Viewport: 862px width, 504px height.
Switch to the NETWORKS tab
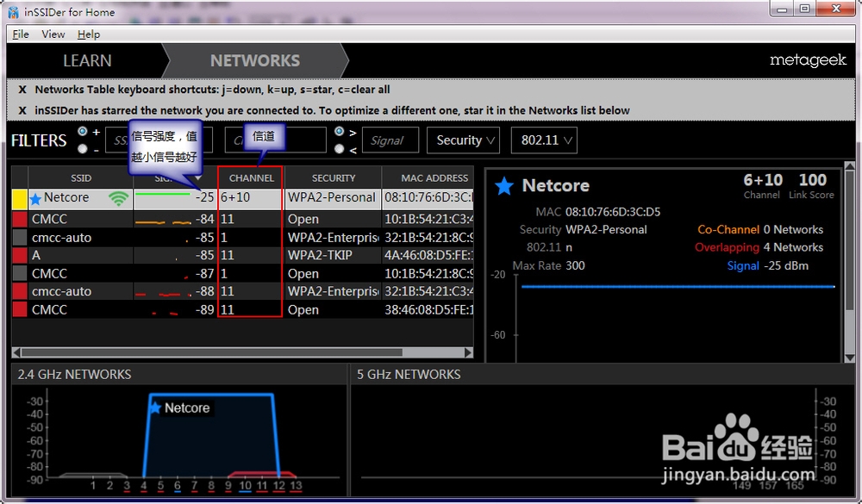coord(255,60)
